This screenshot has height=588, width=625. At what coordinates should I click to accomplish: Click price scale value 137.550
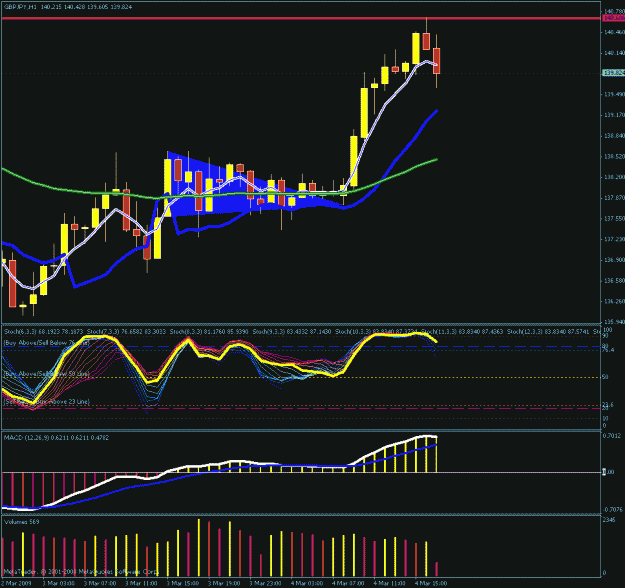point(614,219)
